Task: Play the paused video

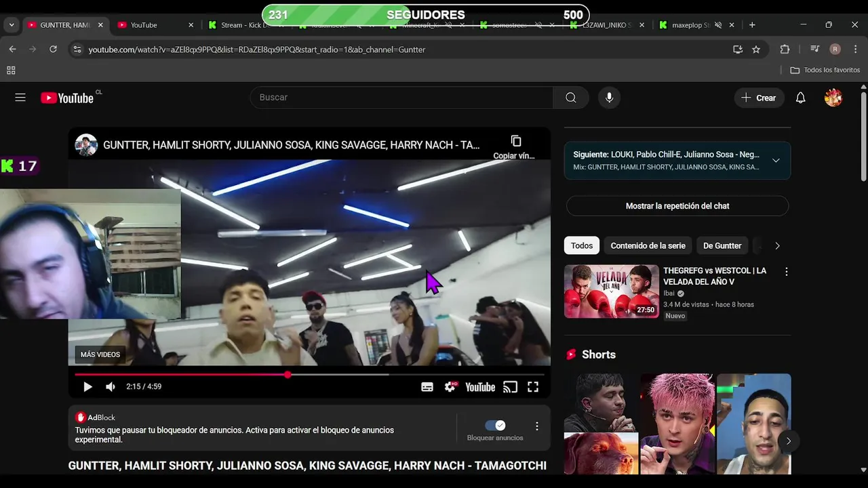Action: click(x=87, y=386)
